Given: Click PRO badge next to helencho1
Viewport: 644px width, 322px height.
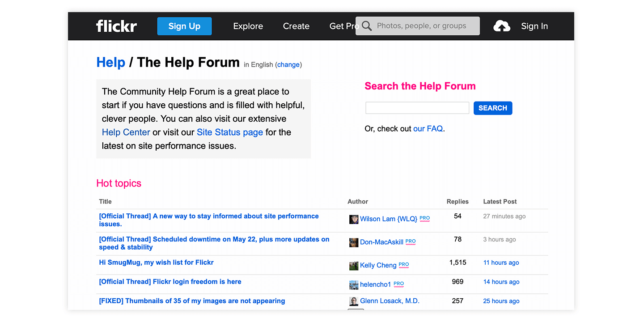Looking at the screenshot, I should click(x=399, y=284).
